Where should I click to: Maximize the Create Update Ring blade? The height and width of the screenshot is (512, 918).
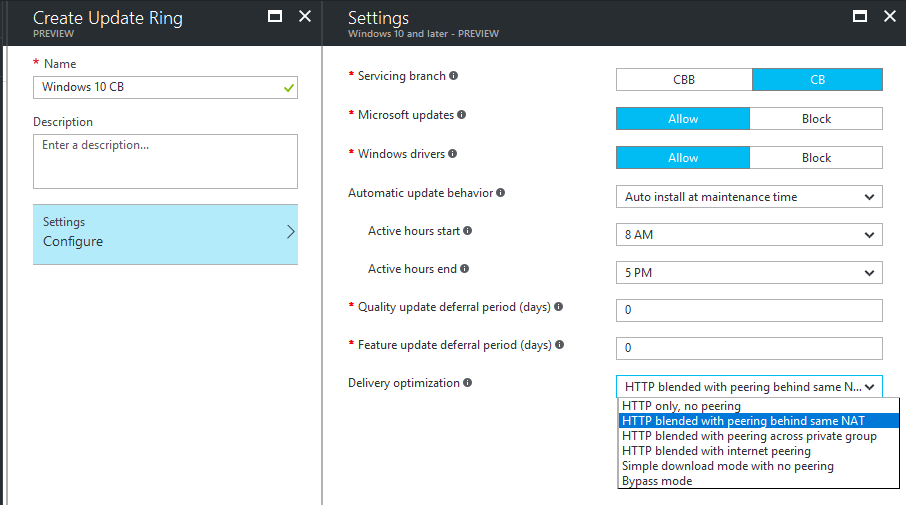(x=275, y=16)
